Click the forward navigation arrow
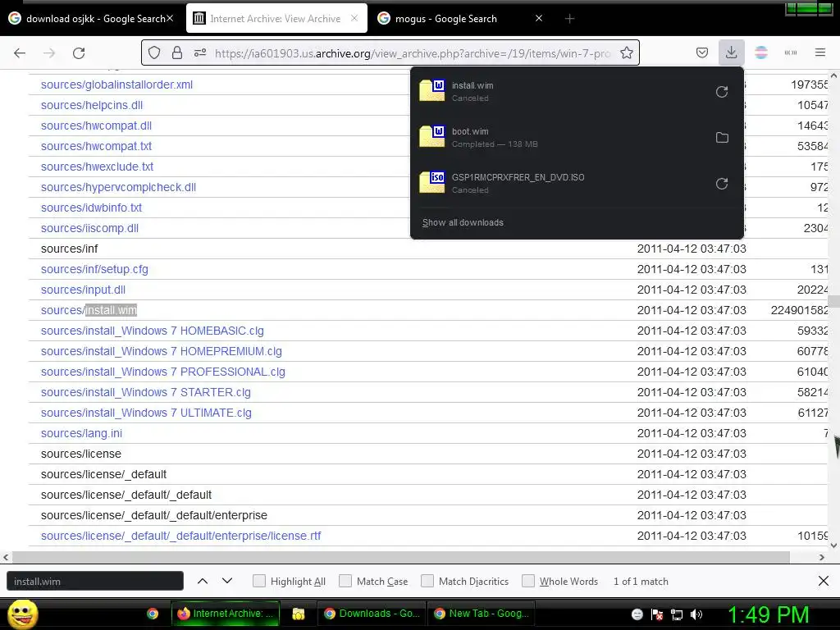The height and width of the screenshot is (630, 840). (49, 53)
